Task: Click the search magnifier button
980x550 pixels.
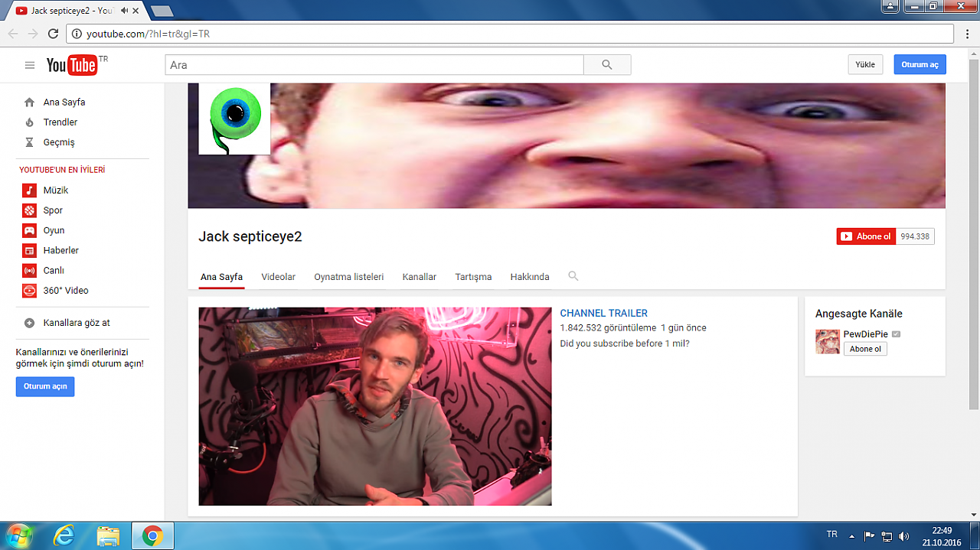Action: tap(607, 65)
